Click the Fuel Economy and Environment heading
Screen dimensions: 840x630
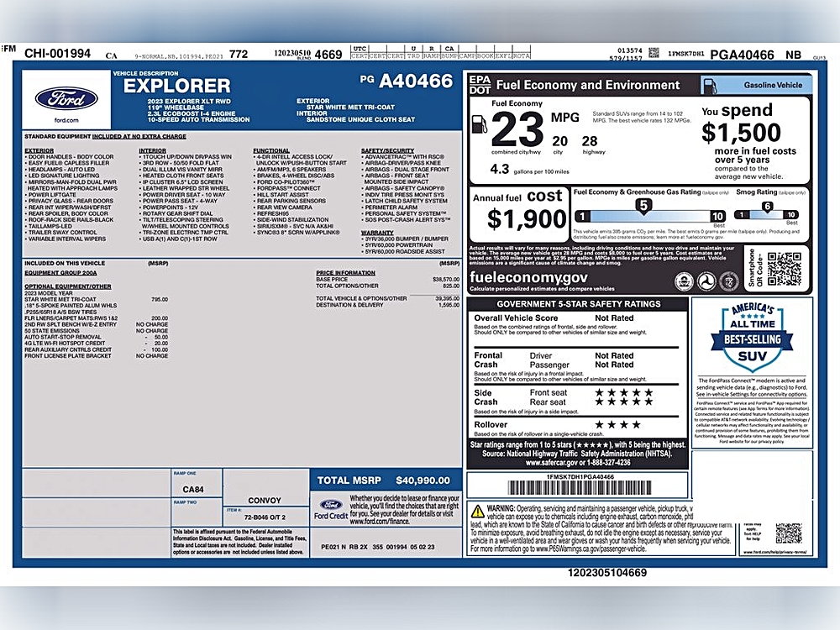click(588, 85)
